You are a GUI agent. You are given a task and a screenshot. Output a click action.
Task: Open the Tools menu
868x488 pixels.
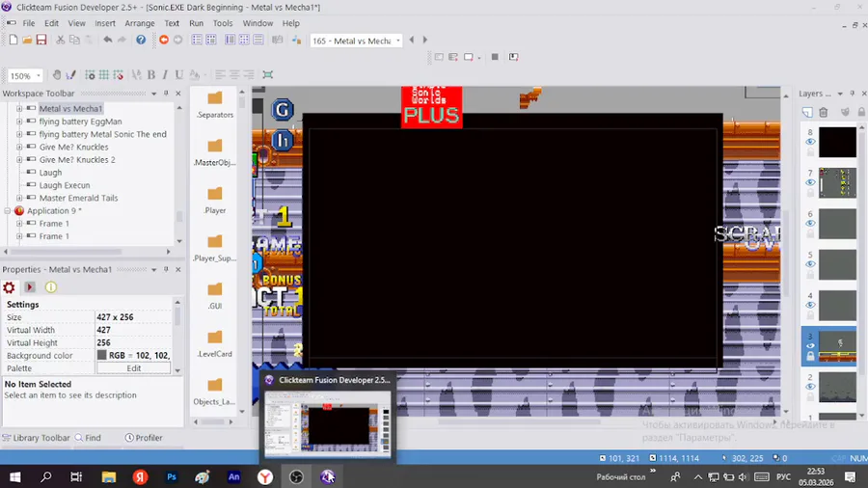point(223,23)
